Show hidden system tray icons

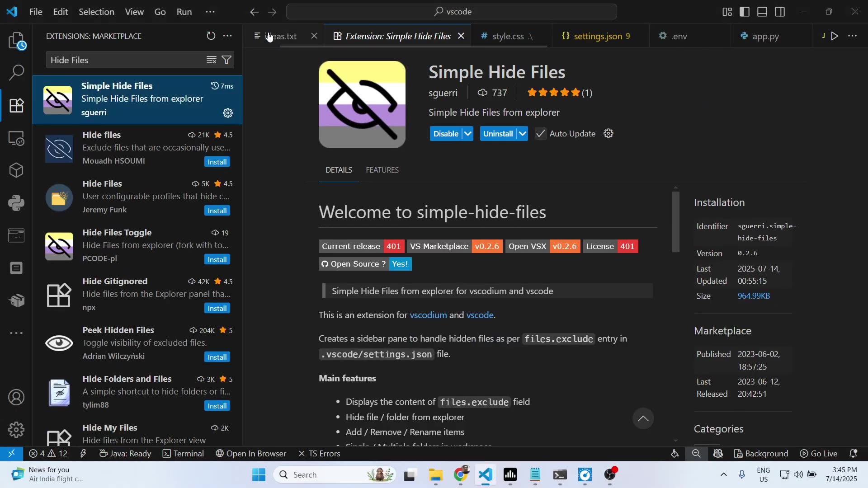pos(723,474)
